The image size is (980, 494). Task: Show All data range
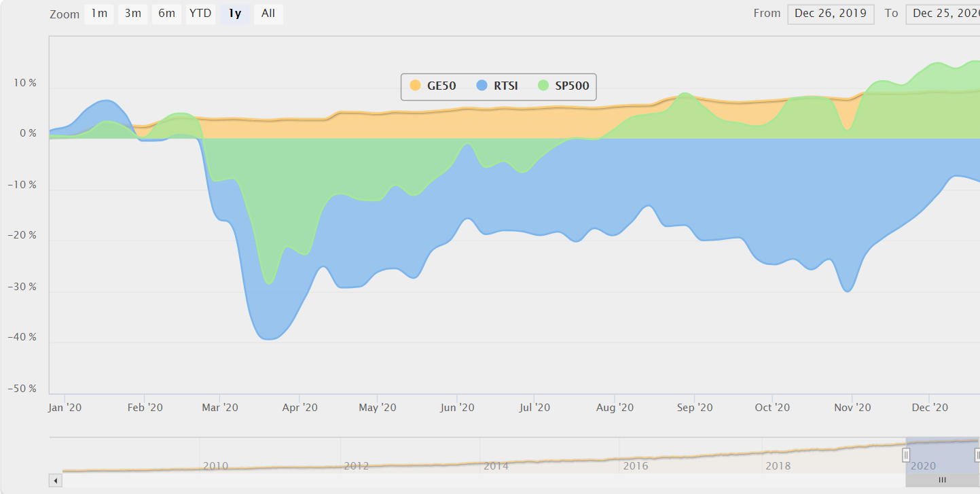(x=268, y=14)
